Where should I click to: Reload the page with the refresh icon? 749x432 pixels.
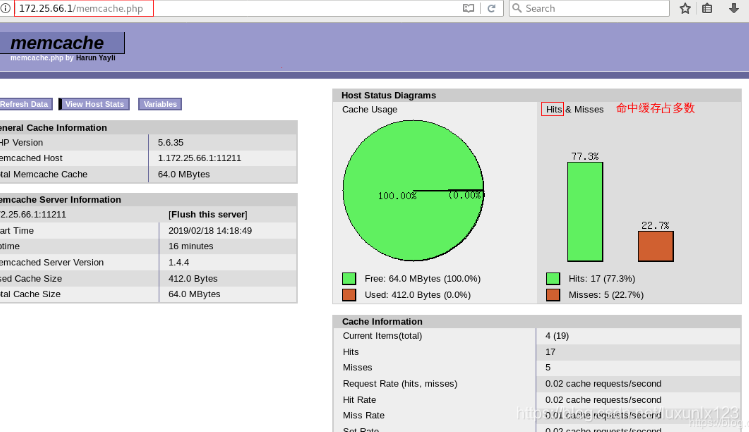coord(491,8)
